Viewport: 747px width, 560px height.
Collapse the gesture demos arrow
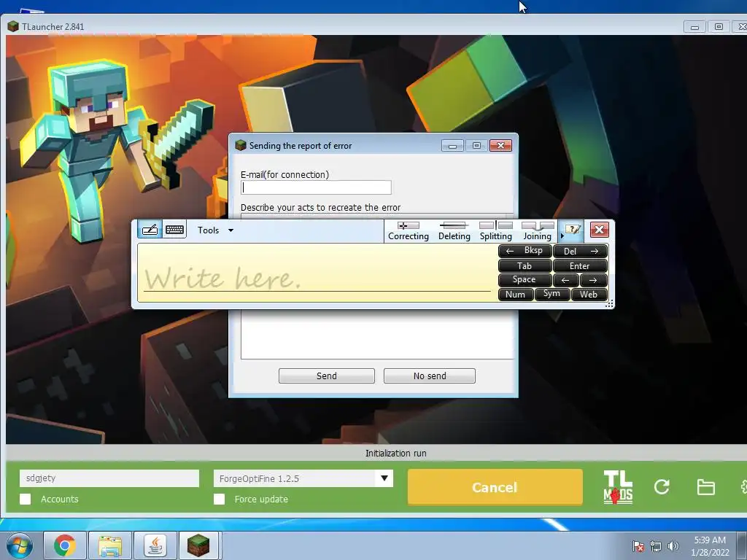click(562, 236)
